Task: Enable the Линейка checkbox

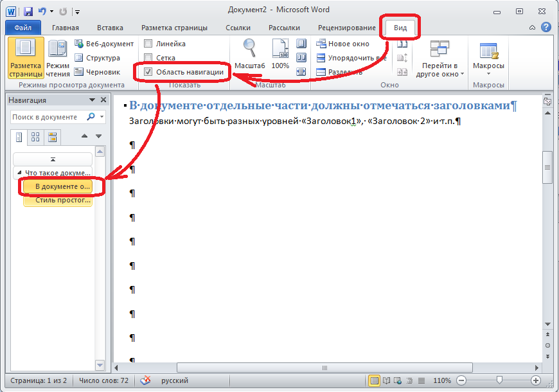Action: point(148,44)
